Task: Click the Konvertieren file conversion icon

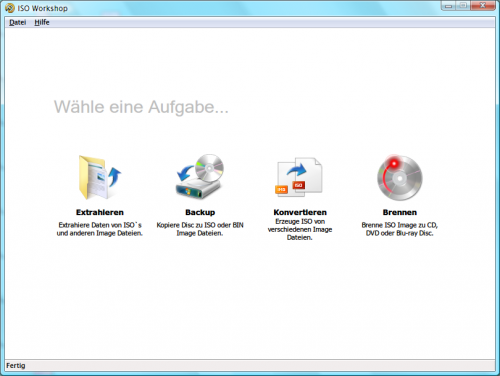Action: pyautogui.click(x=299, y=177)
